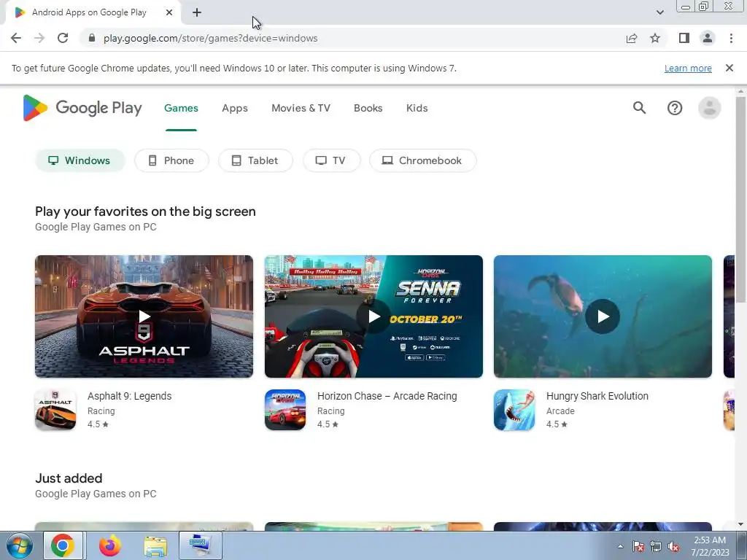Click the Google Play logo
Image resolution: width=747 pixels, height=560 pixels.
(x=82, y=108)
